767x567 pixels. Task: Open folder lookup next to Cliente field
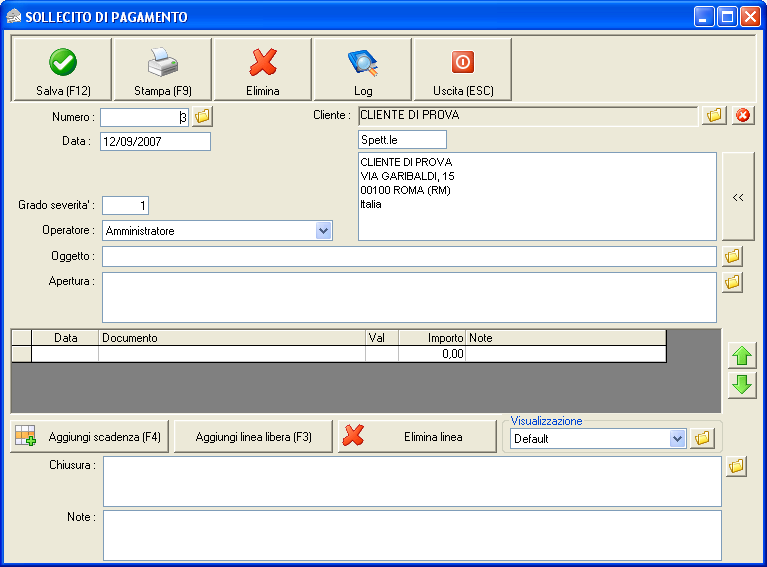[714, 115]
